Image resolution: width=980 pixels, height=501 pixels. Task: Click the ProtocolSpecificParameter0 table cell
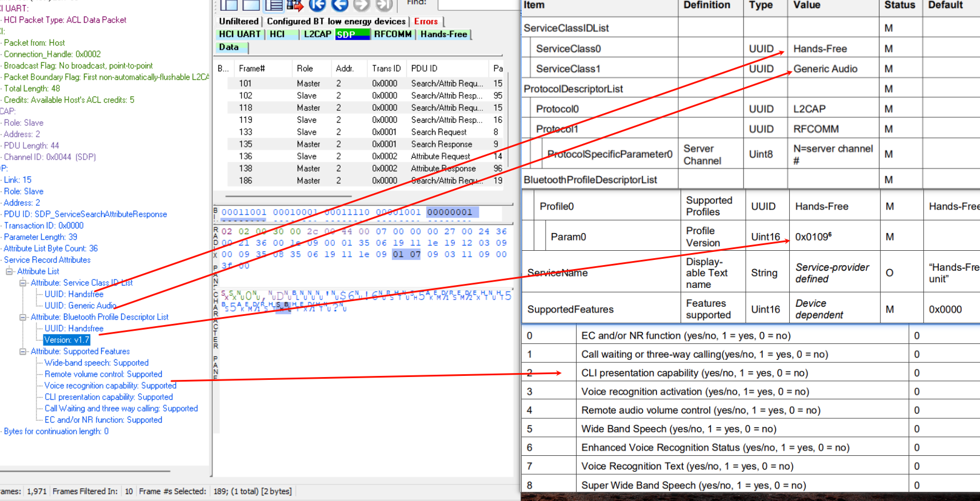(610, 154)
